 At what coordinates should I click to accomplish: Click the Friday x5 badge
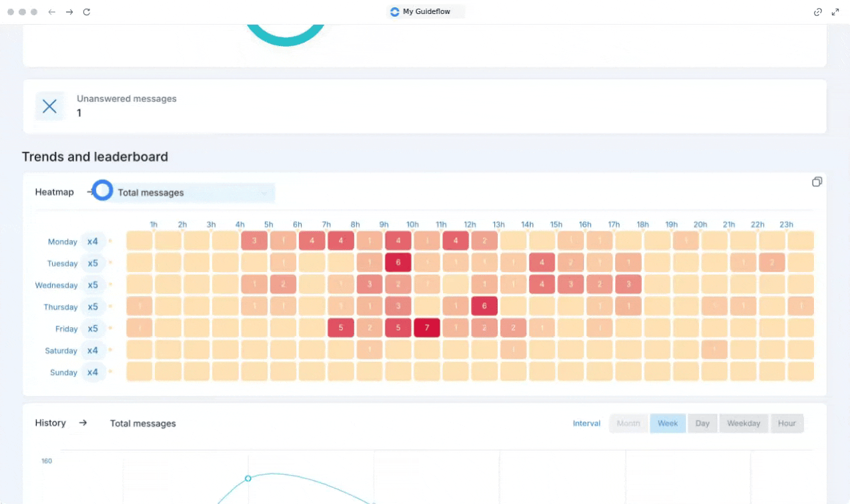(x=93, y=329)
